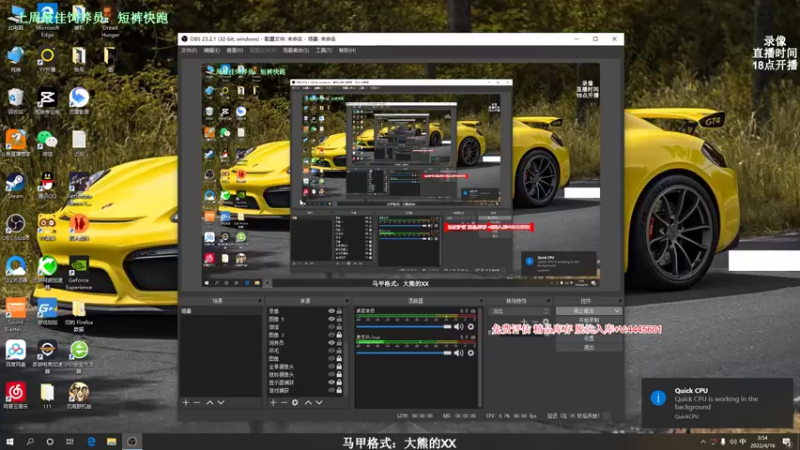This screenshot has width=800, height=450.
Task: Open 编辑(E) menu in OBS
Action: tap(212, 51)
